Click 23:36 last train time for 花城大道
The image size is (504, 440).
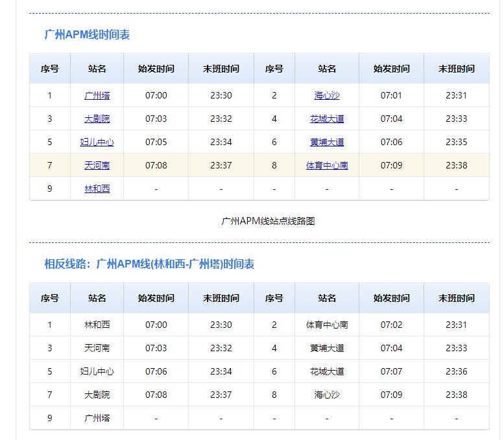click(x=456, y=371)
